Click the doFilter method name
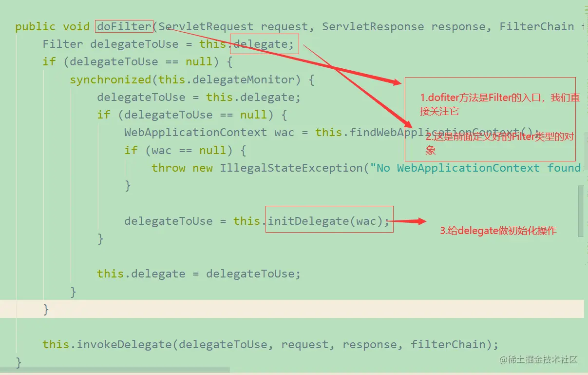 (x=124, y=26)
